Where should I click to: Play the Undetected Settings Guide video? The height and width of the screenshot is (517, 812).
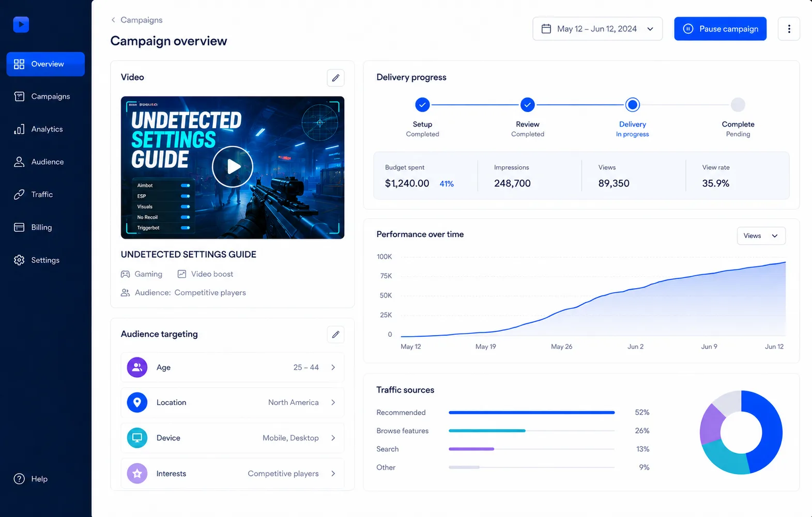(233, 167)
